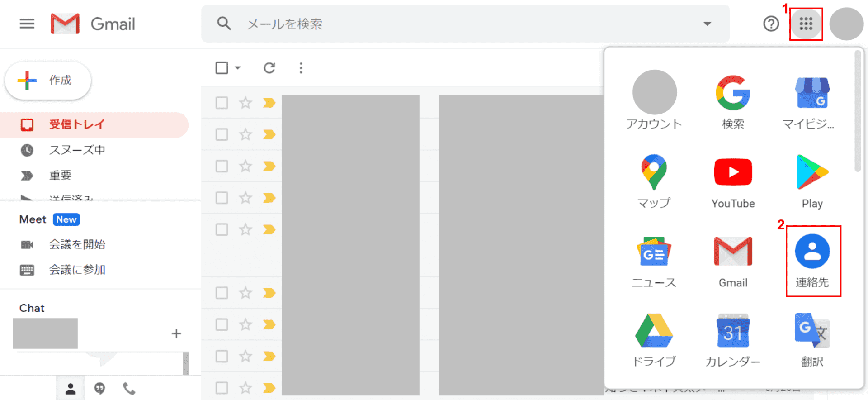
Task: Open the Play store app
Action: [x=812, y=181]
